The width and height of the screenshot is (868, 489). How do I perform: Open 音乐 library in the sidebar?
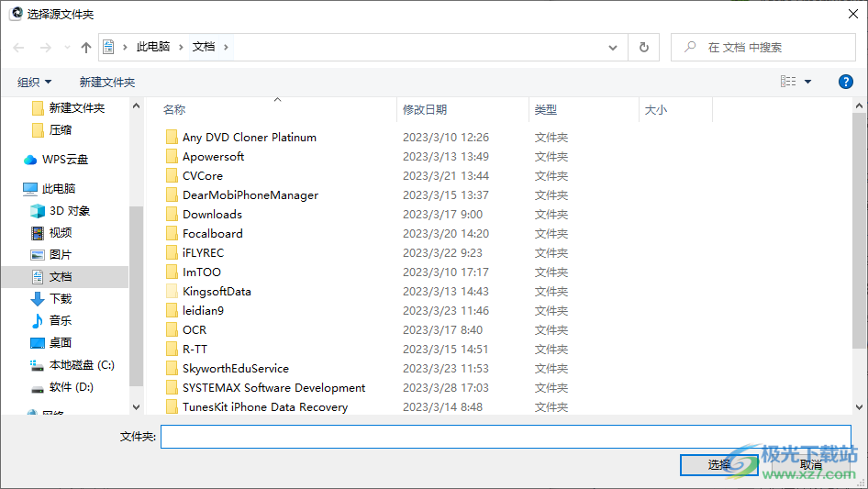[60, 320]
